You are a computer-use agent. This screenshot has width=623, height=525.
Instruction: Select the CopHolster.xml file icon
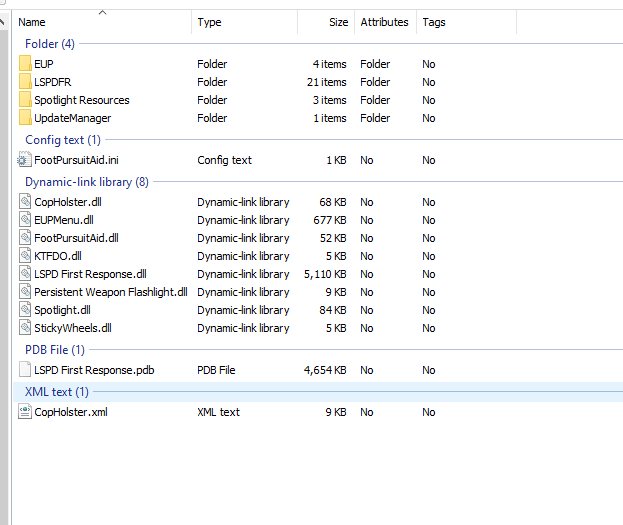click(25, 412)
